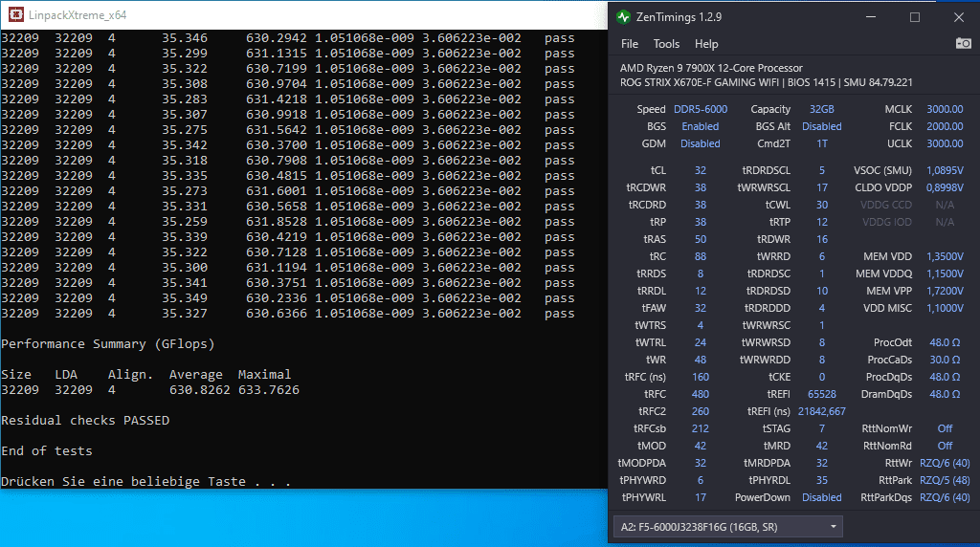This screenshot has width=980, height=547.
Task: Click the RttPark RZQ/5 (48) value
Action: [945, 480]
